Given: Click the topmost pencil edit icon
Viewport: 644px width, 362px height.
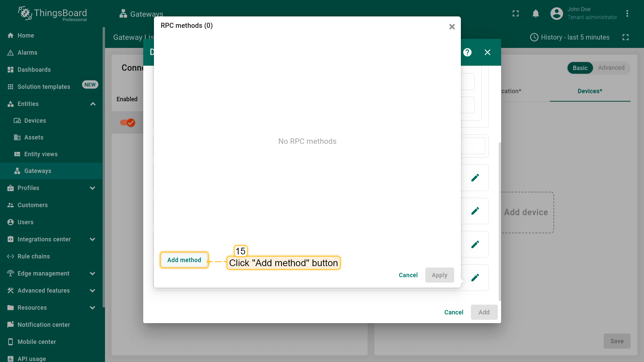Looking at the screenshot, I should 475,178.
